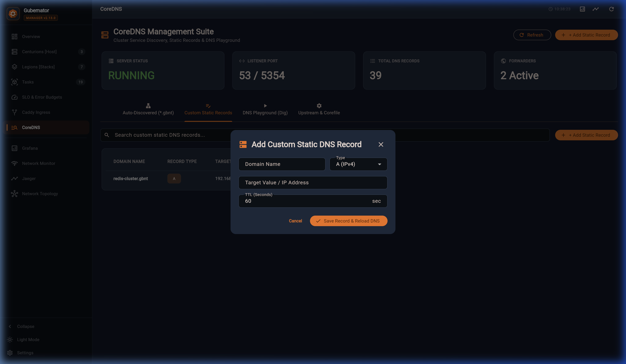The image size is (626, 364).
Task: Click the A record type badge
Action: tap(174, 179)
